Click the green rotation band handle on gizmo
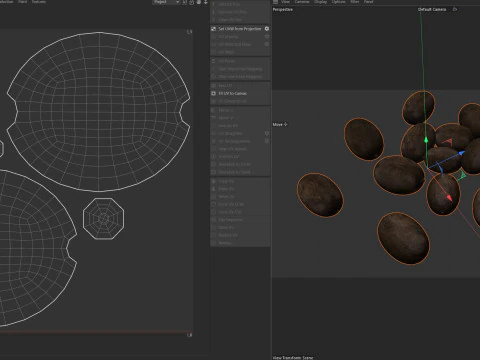 click(462, 175)
